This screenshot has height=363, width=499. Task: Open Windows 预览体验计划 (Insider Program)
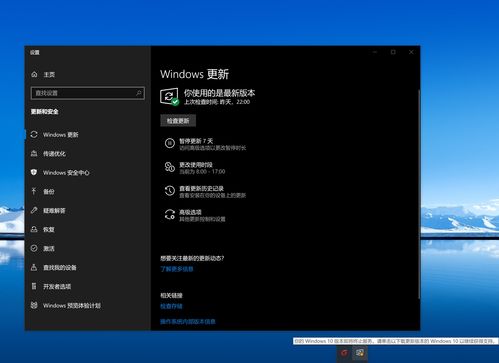coord(66,305)
